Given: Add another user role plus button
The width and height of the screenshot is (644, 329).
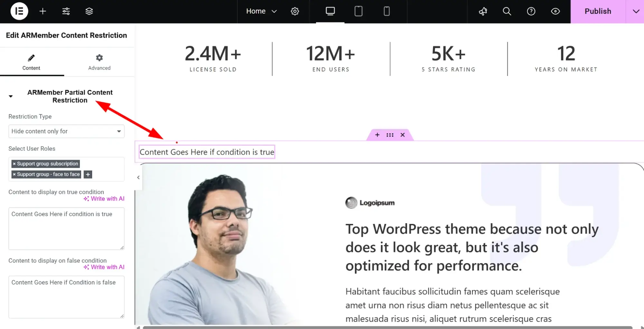Looking at the screenshot, I should click(x=88, y=174).
